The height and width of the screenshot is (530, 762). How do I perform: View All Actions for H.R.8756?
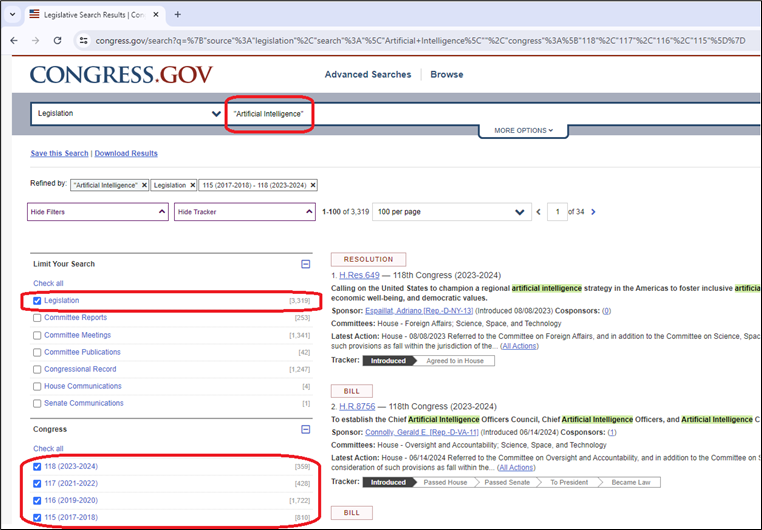click(516, 468)
